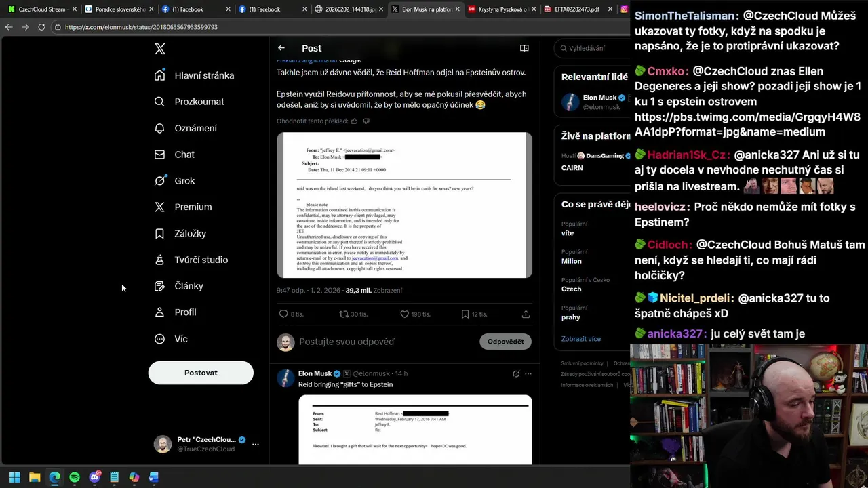This screenshot has height=488, width=868.
Task: Open the more options on the Elon Musk reply
Action: pos(528,373)
